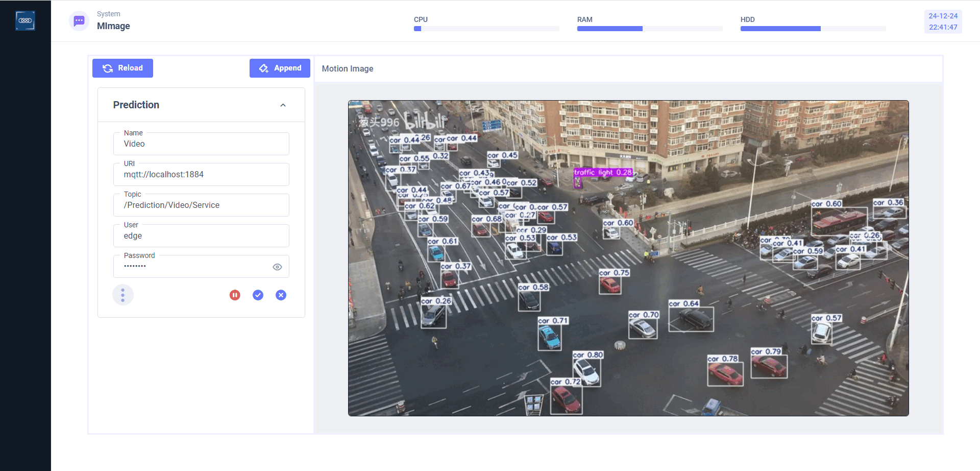Focus the URI field mqtt://localhost:1884
980x471 pixels.
pyautogui.click(x=201, y=174)
